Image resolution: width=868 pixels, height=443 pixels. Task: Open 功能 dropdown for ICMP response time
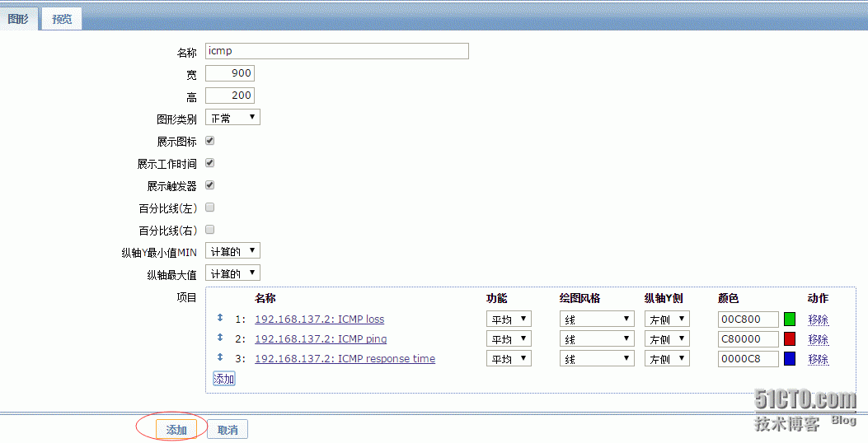click(x=509, y=359)
